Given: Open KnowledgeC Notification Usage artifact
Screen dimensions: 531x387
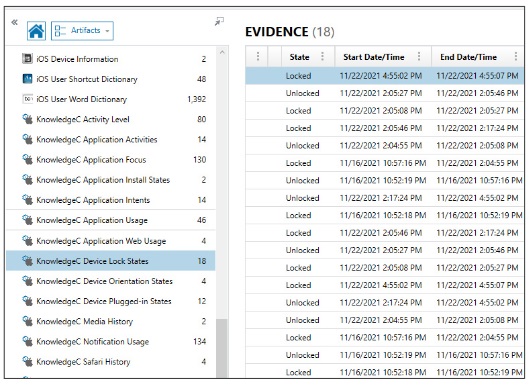Looking at the screenshot, I should point(111,342).
